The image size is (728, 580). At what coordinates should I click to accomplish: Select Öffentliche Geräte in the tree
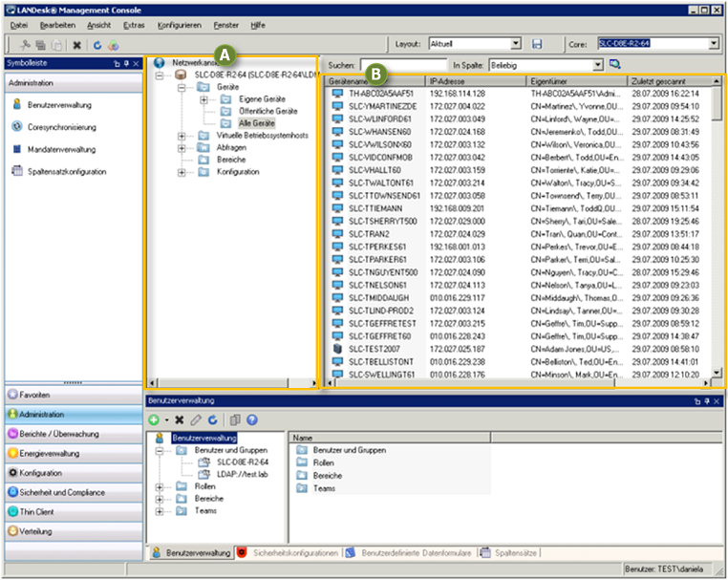click(x=268, y=112)
